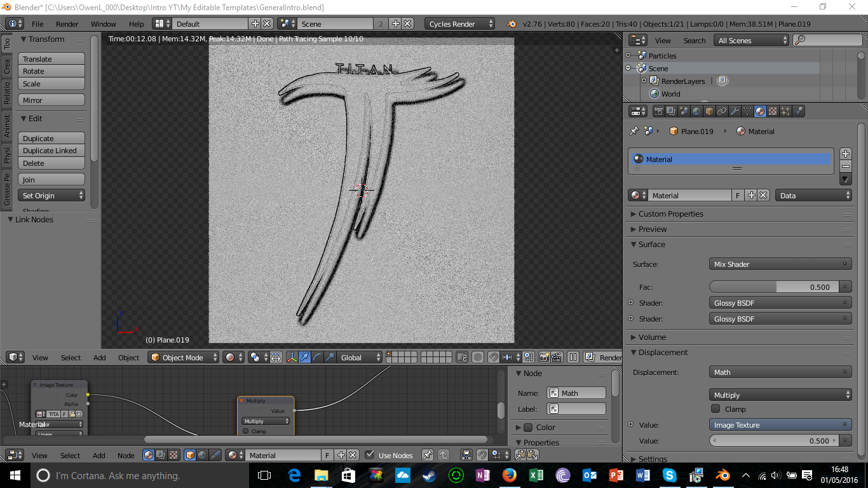Open the Object properties tab (cube icon)
868x488 pixels.
[x=710, y=111]
